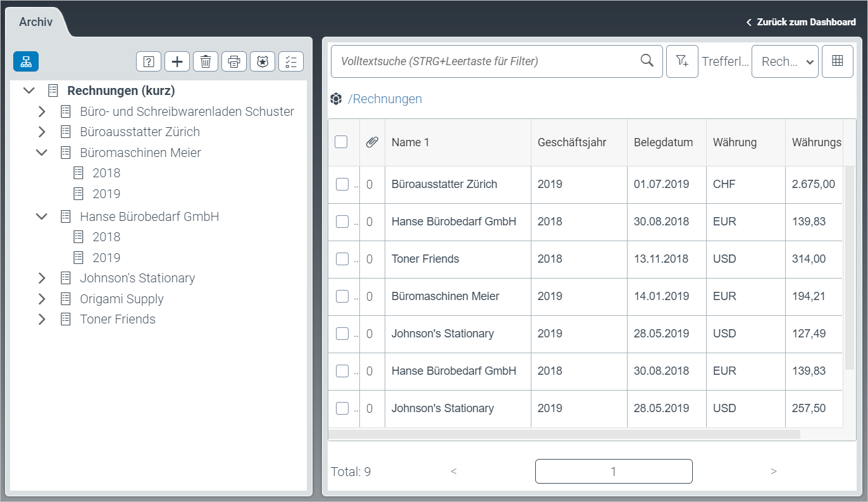The width and height of the screenshot is (868, 502).
Task: Collapse the Büromaschinen Meier tree node
Action: 42,153
